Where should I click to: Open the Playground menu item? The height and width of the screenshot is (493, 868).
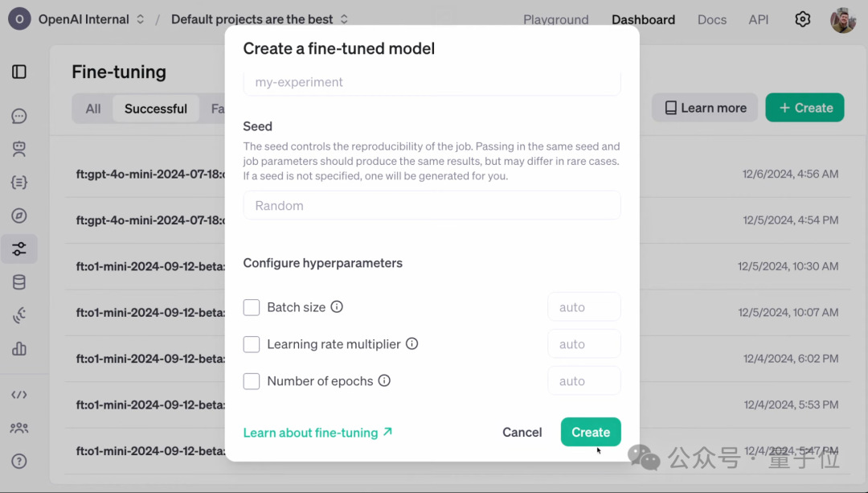coord(556,19)
